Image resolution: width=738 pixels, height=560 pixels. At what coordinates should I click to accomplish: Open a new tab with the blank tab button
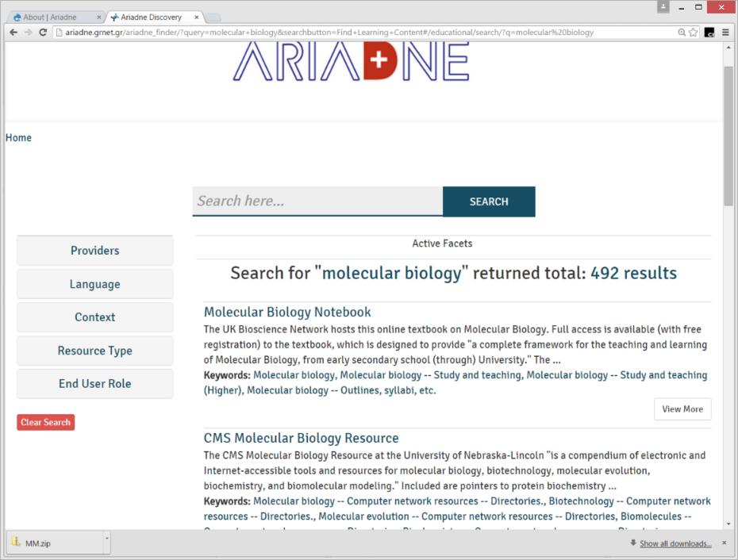[213, 17]
